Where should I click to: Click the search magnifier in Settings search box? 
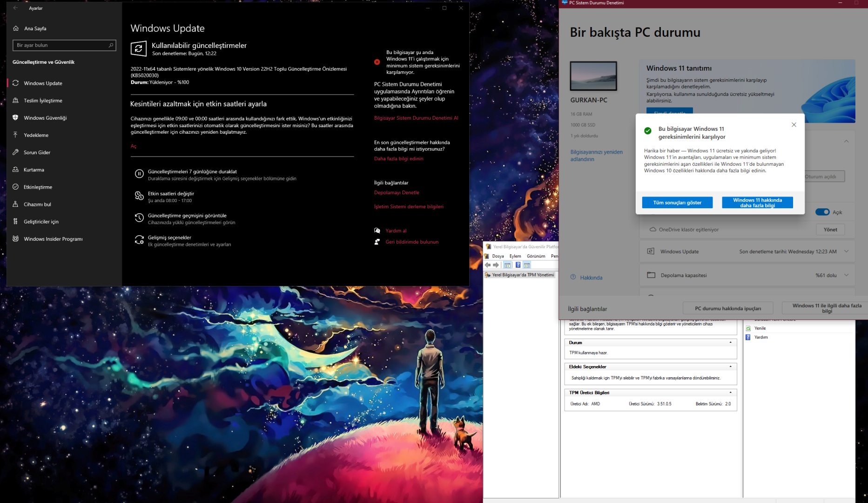(x=111, y=45)
